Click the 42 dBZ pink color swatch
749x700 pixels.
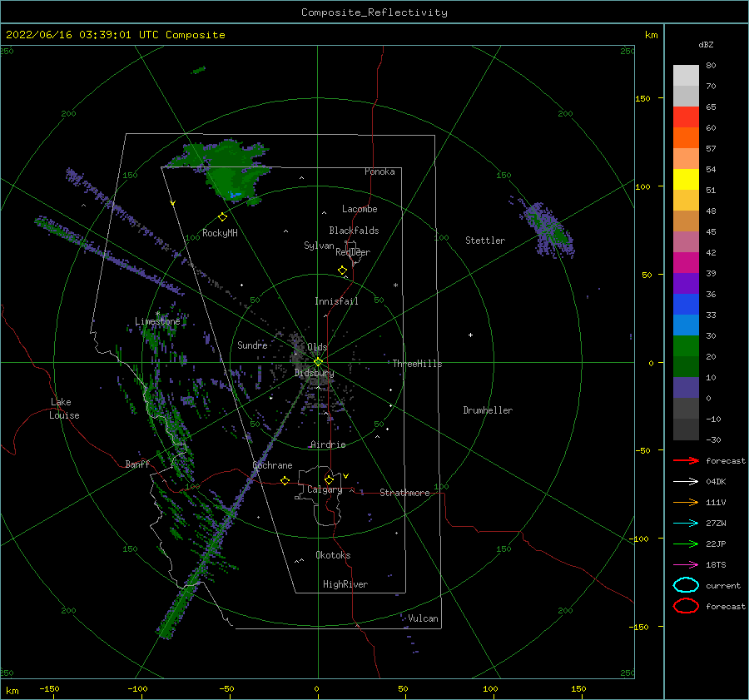pyautogui.click(x=686, y=241)
